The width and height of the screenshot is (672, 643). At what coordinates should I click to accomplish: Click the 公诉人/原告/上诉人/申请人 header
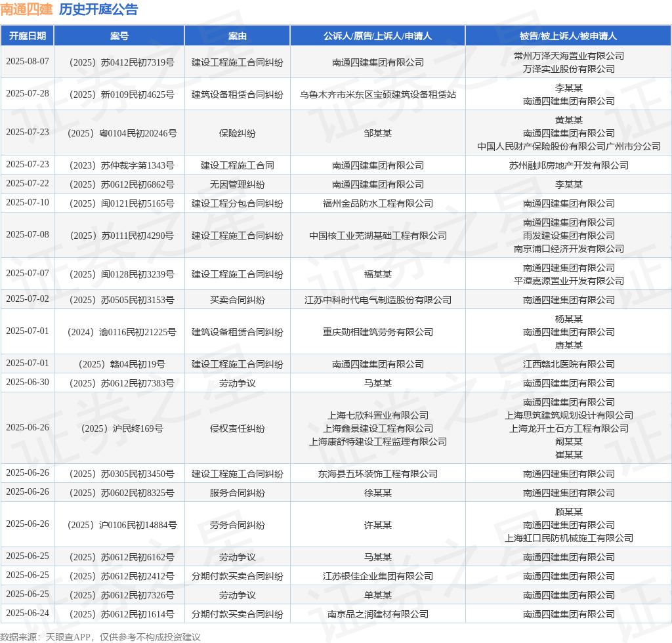point(377,36)
